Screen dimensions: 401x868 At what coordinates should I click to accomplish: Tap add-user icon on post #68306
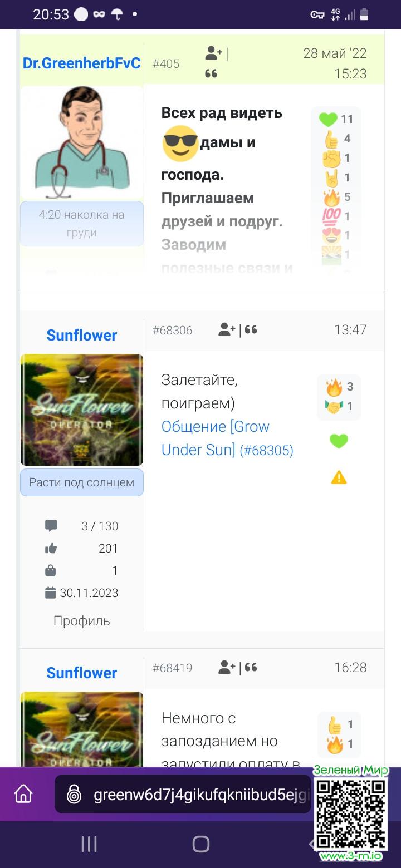pyautogui.click(x=227, y=330)
